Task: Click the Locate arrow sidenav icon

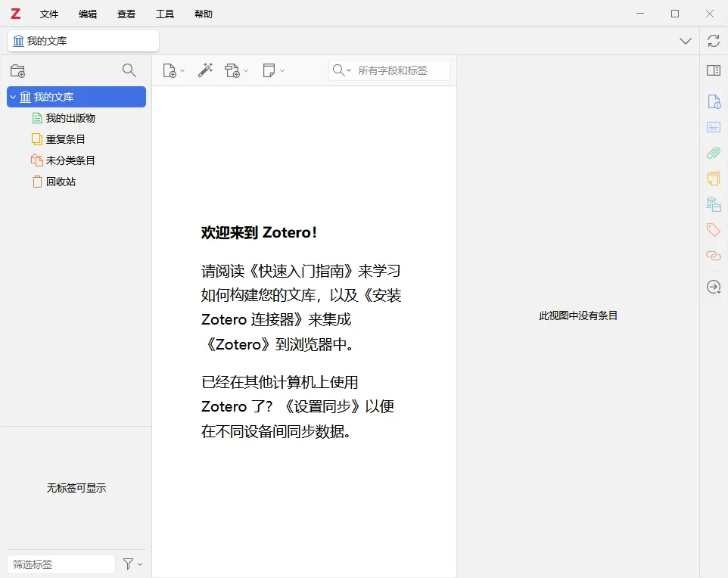Action: [x=714, y=287]
